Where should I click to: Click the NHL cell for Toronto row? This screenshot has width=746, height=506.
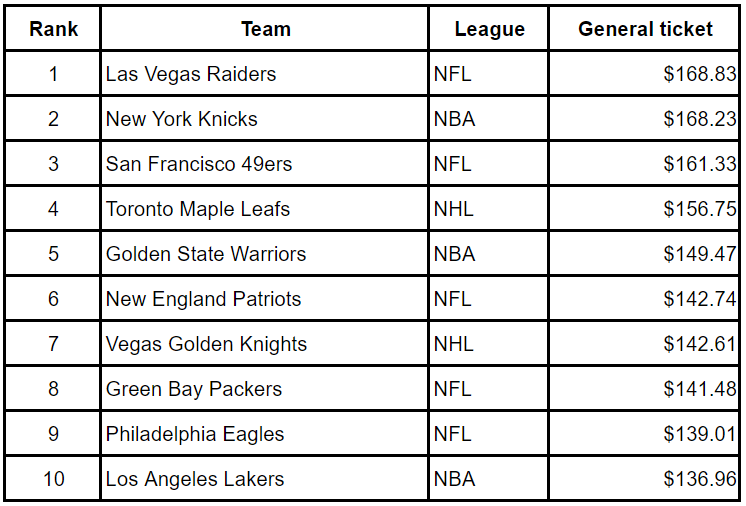454,209
